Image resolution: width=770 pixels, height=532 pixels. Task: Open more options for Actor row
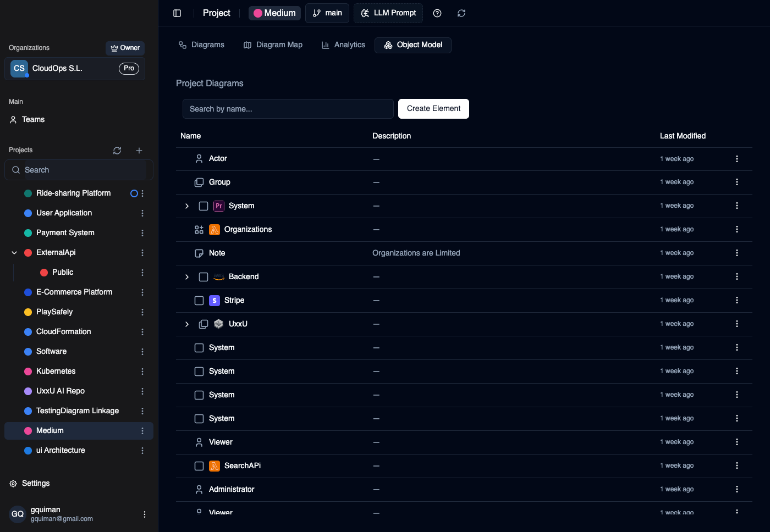[x=737, y=159]
